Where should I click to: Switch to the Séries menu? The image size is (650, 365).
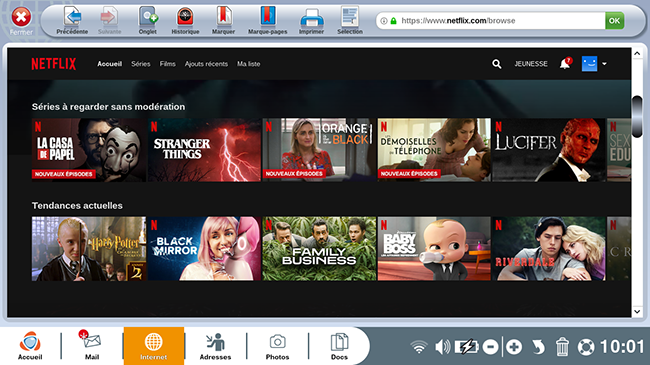pos(141,64)
